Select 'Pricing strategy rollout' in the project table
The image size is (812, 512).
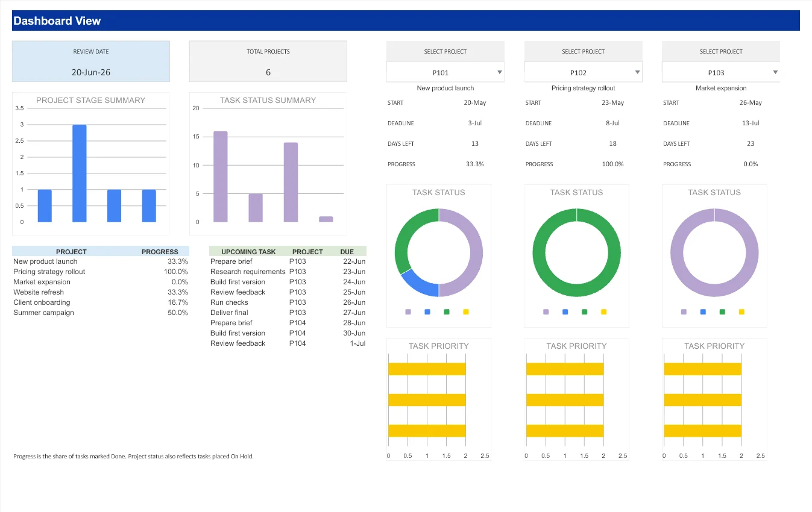tap(49, 272)
